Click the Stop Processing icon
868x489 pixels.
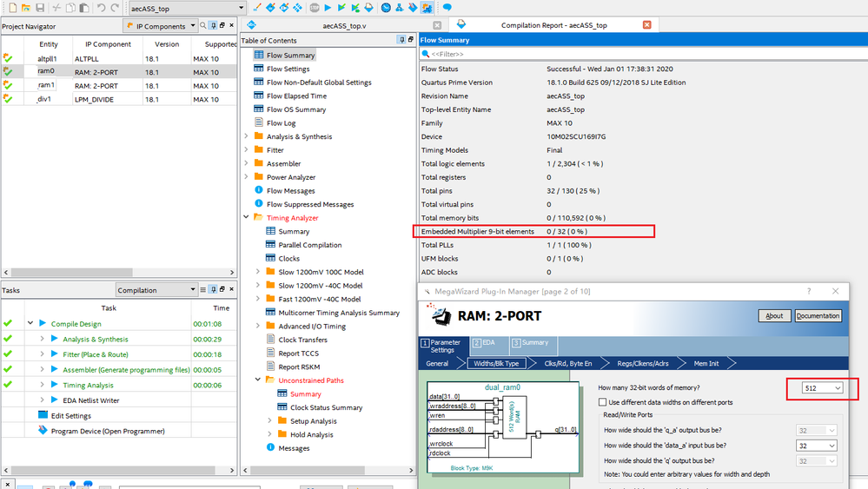pos(315,8)
